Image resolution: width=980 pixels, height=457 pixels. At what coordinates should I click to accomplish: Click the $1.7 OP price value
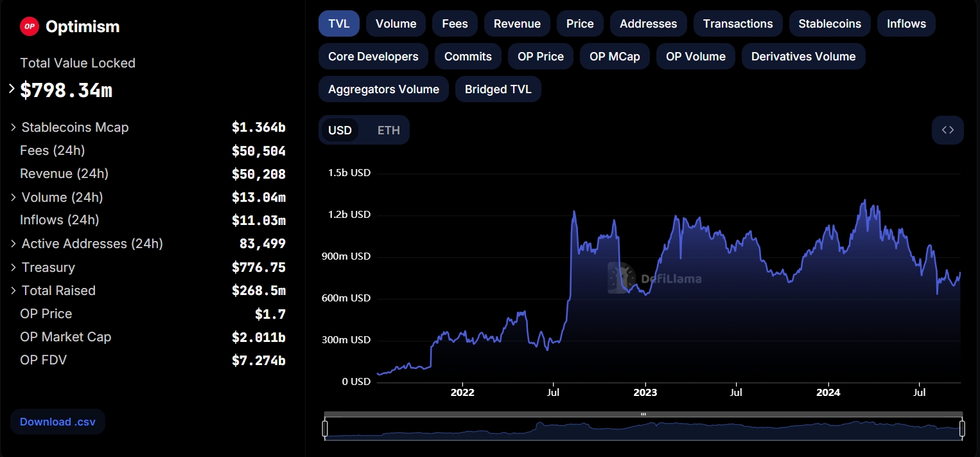tap(270, 314)
